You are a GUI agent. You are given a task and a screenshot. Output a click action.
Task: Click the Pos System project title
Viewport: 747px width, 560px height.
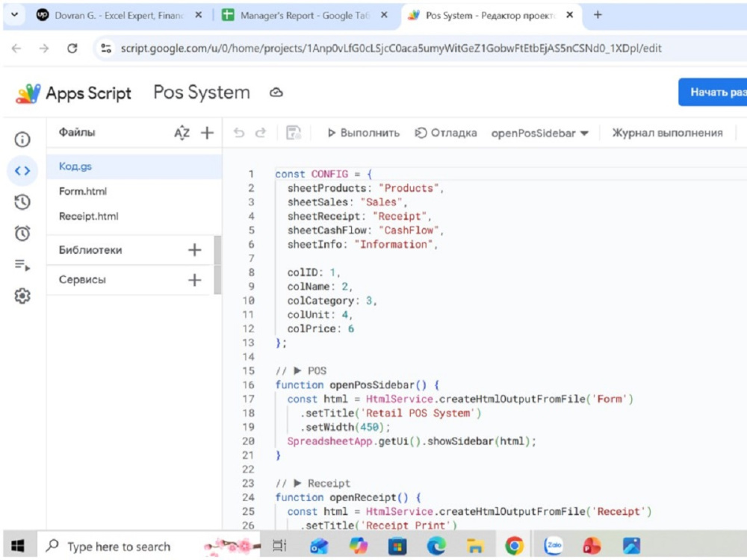point(202,93)
